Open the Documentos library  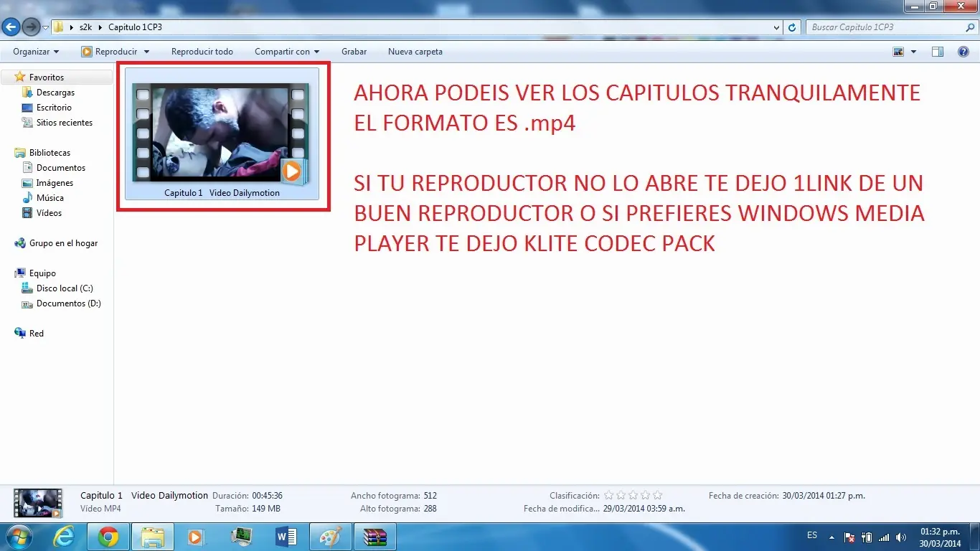[61, 168]
